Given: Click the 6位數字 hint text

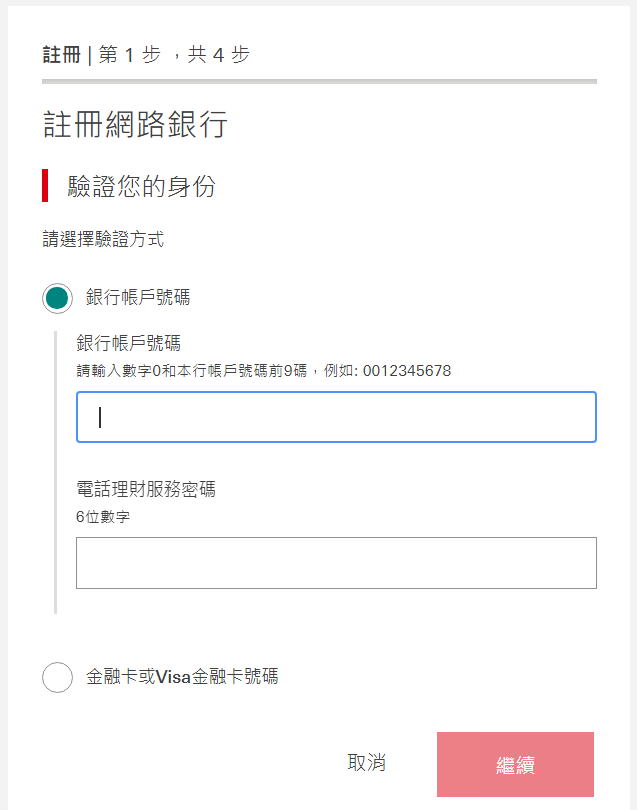Looking at the screenshot, I should 103,517.
